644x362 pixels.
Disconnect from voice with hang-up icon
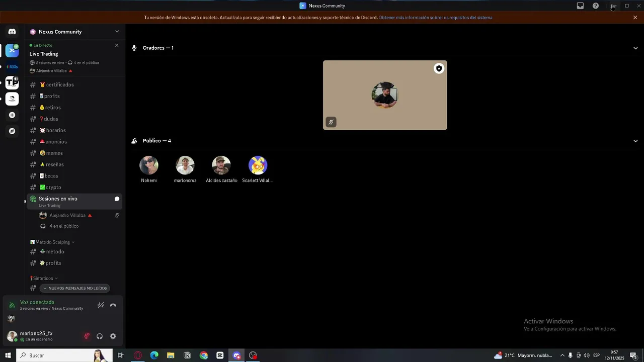[x=113, y=305]
